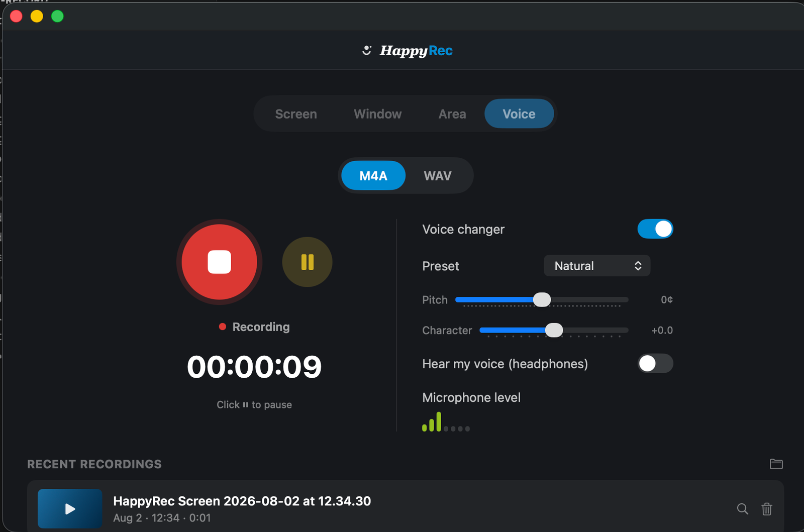This screenshot has width=804, height=532.
Task: Click the Microphone level label
Action: [471, 397]
